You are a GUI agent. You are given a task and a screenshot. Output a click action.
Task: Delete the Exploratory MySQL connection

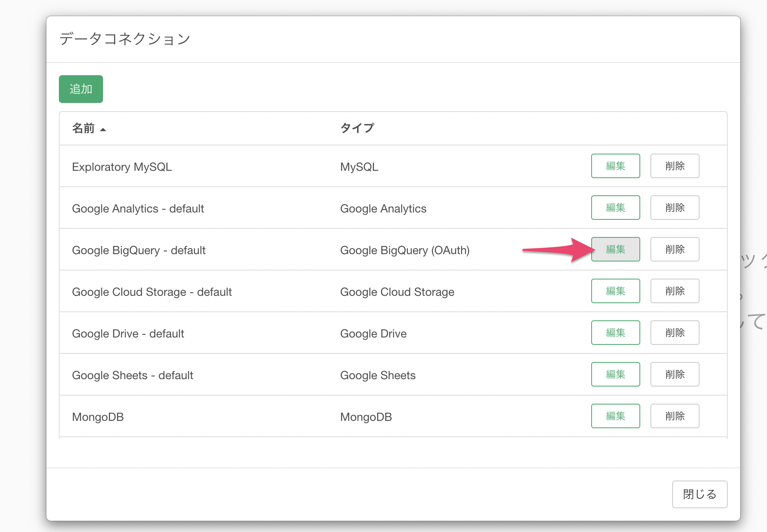coord(675,166)
